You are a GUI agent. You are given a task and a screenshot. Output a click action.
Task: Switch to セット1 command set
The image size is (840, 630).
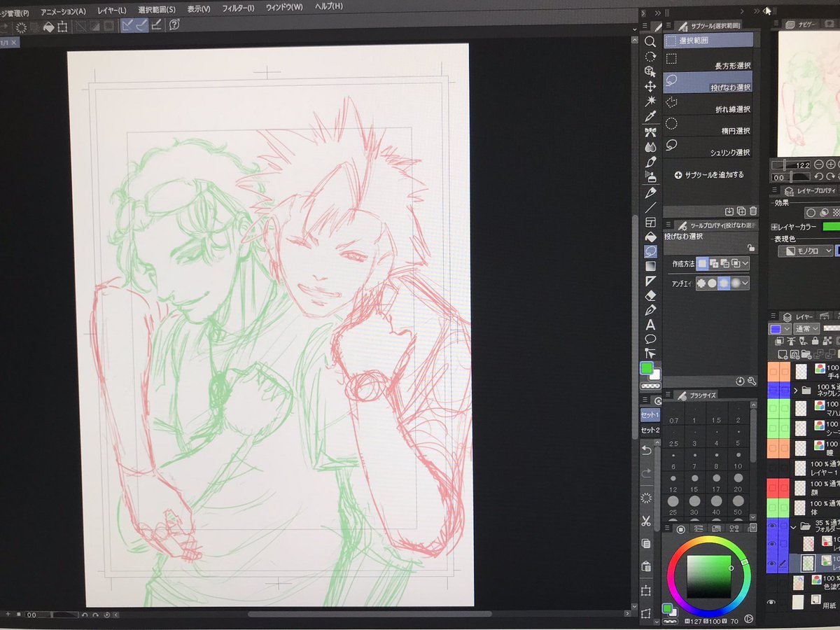click(650, 414)
